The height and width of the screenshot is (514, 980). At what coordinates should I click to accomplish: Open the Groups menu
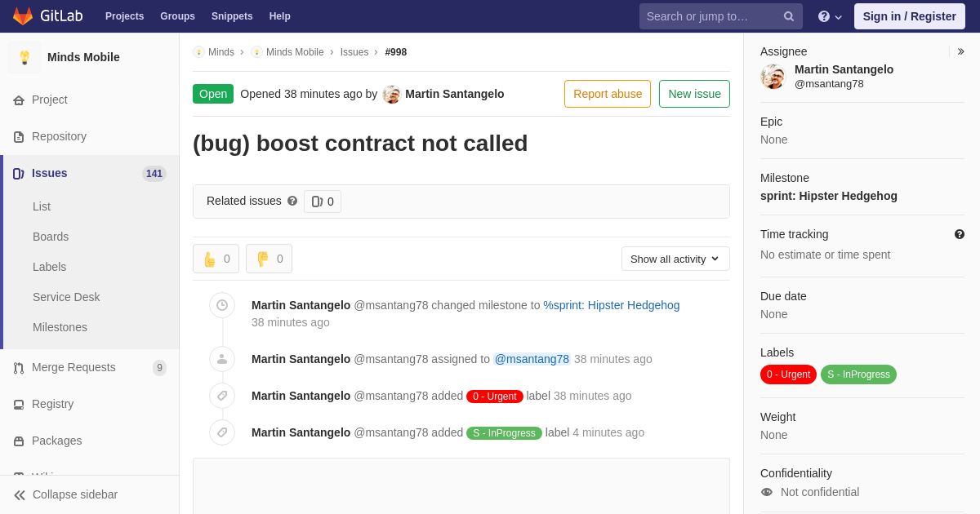tap(177, 16)
